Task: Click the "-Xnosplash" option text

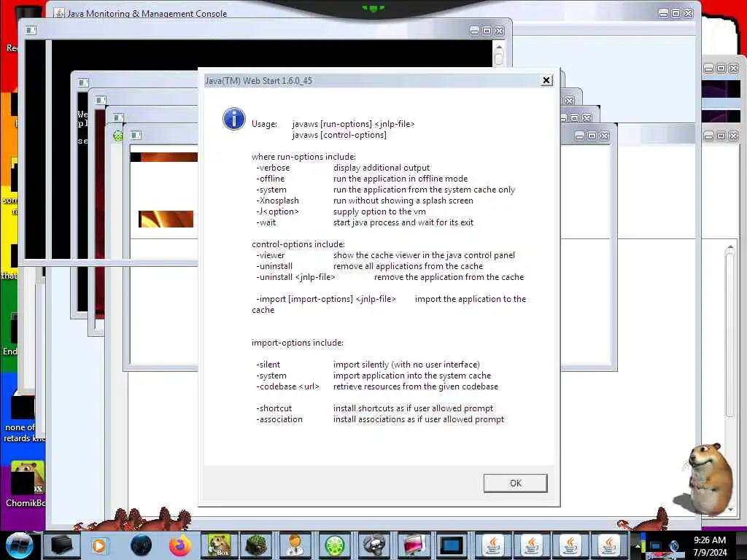Action: [x=277, y=201]
